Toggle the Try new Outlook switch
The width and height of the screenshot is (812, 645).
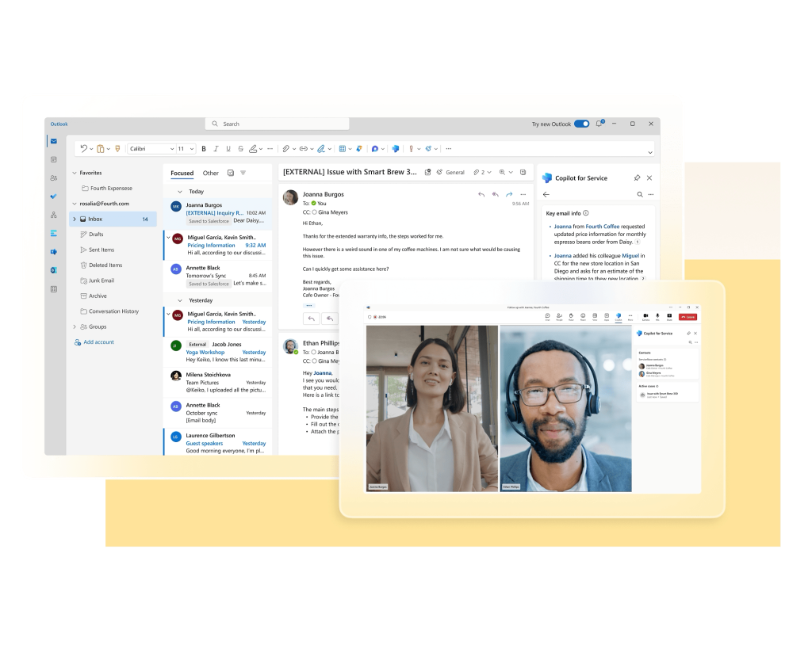coord(581,124)
